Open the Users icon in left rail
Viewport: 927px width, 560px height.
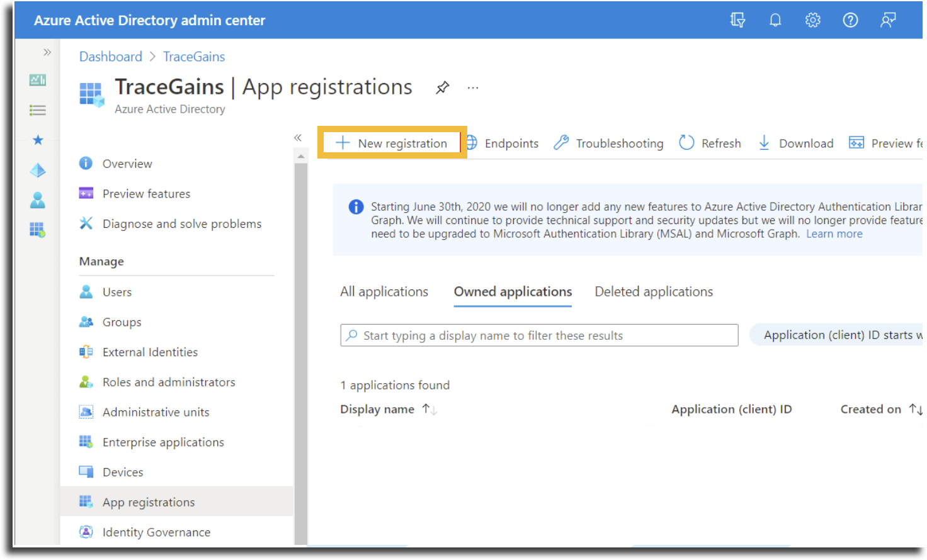tap(38, 200)
